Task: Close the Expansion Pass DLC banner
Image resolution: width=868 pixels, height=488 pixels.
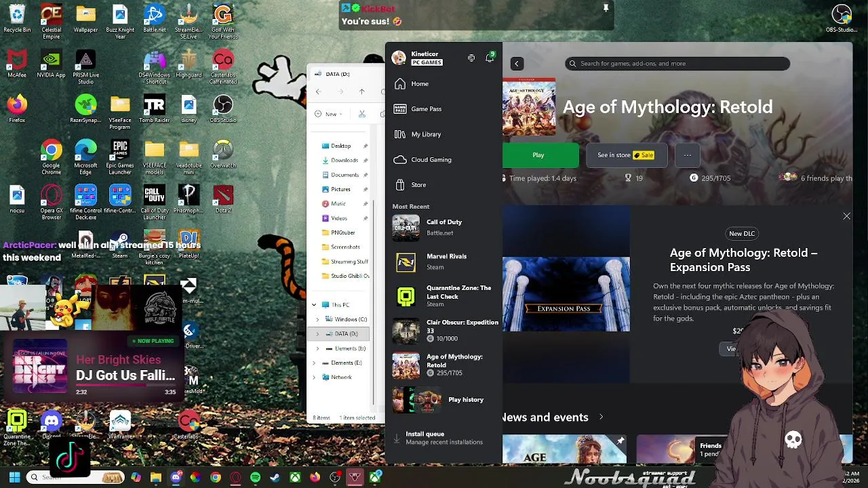Action: pos(846,216)
